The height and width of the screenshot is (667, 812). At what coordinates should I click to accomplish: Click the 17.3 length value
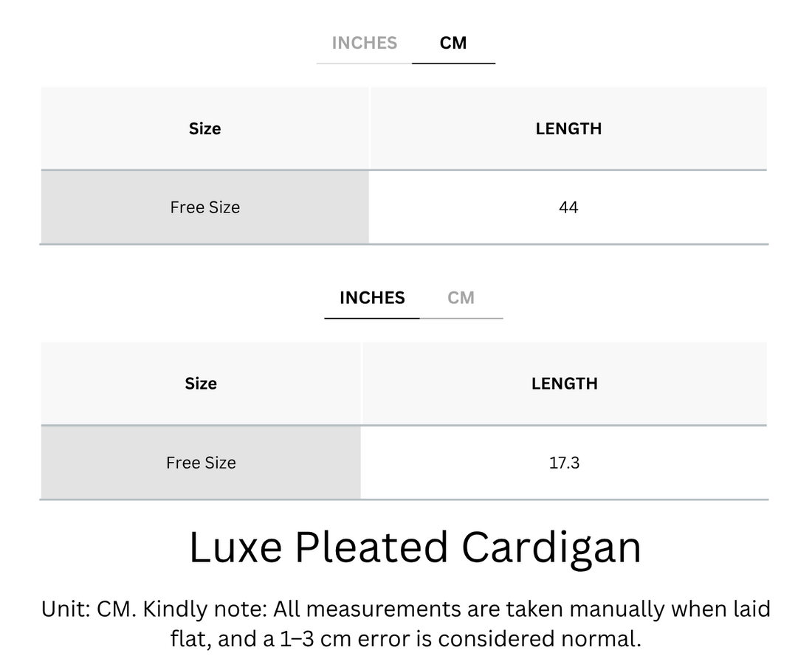click(565, 463)
